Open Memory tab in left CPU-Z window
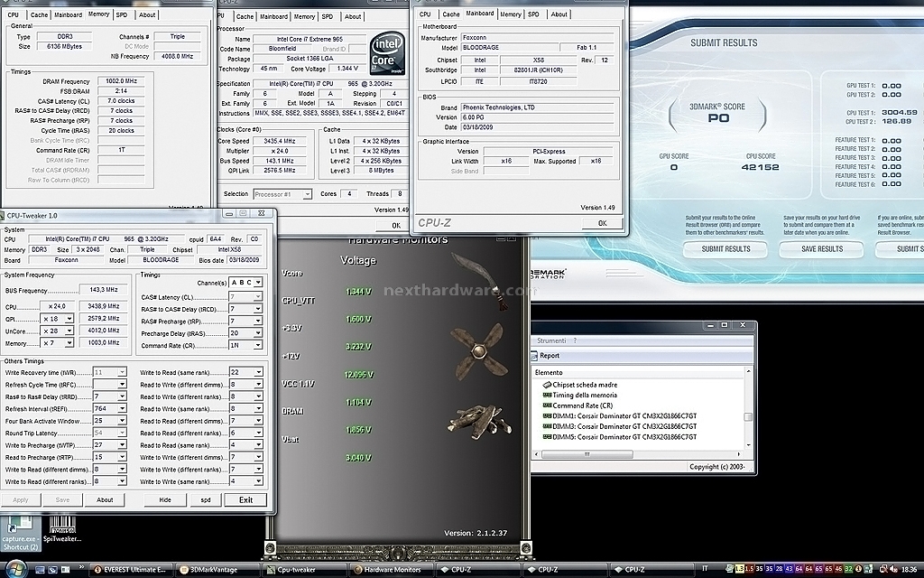 click(98, 14)
